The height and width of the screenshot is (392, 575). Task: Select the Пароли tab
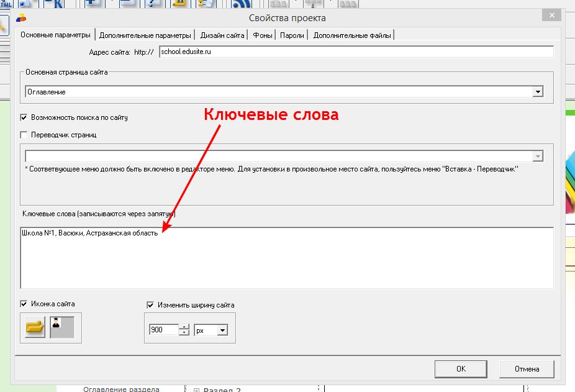coord(292,35)
